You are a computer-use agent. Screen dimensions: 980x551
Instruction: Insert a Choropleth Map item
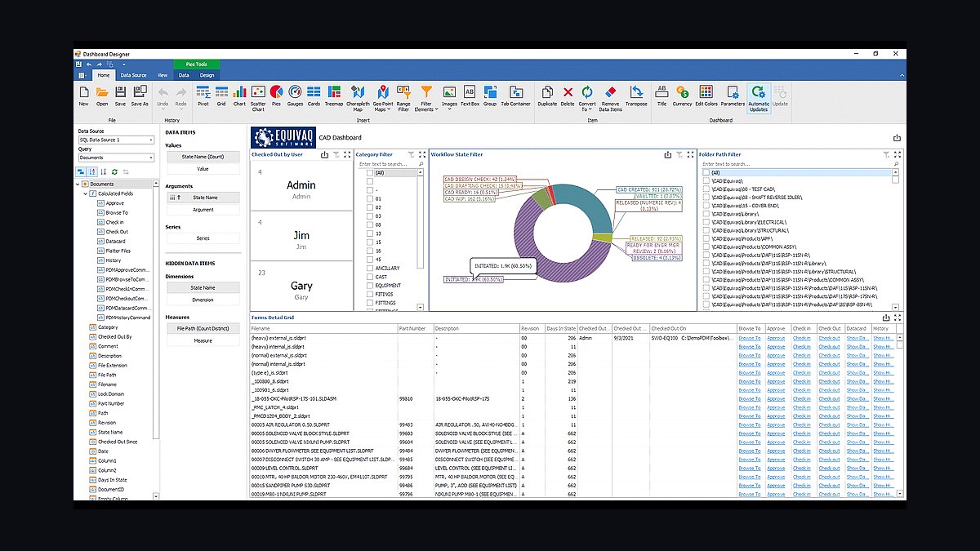358,98
